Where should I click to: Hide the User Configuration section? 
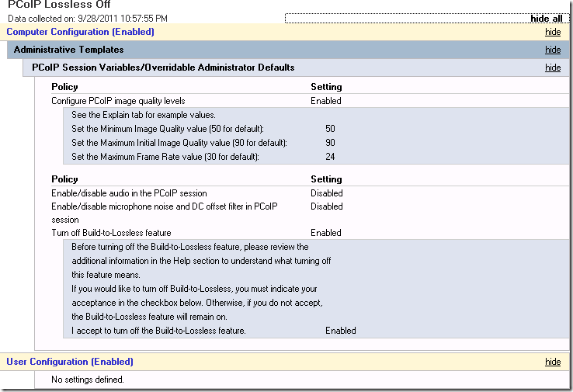(553, 362)
